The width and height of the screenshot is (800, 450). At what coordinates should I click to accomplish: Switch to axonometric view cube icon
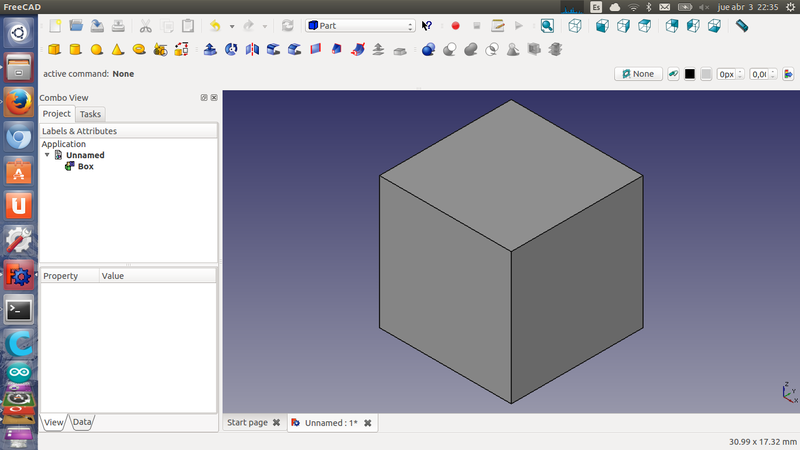[x=575, y=26]
